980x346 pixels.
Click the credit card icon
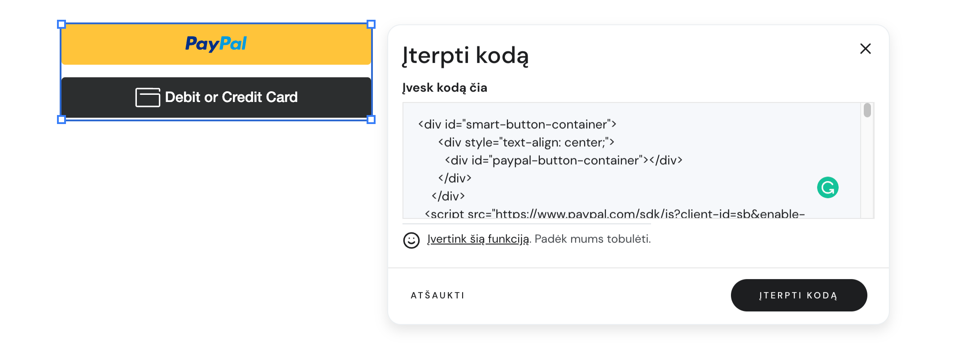[x=148, y=97]
